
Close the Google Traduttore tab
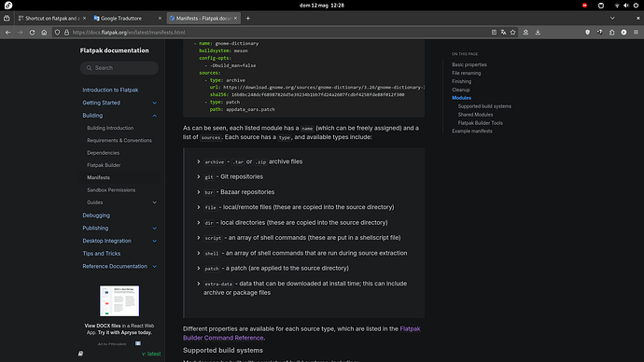tap(160, 18)
